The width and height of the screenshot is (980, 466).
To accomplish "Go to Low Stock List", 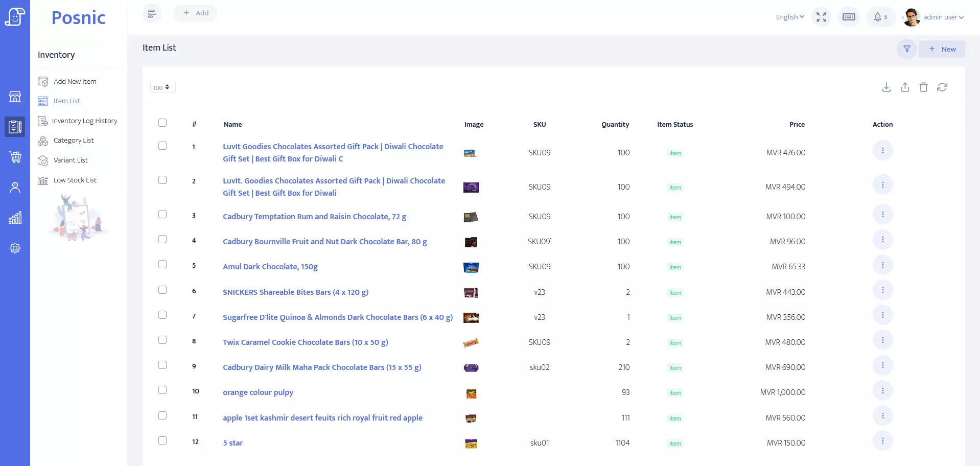I will (75, 180).
